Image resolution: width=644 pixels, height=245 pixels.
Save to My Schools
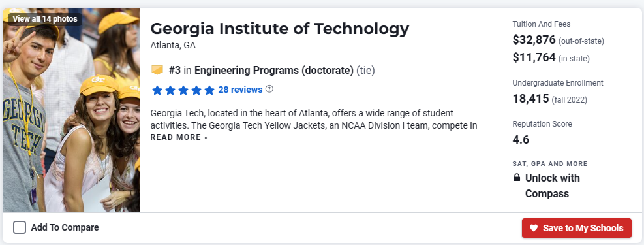[x=577, y=228]
